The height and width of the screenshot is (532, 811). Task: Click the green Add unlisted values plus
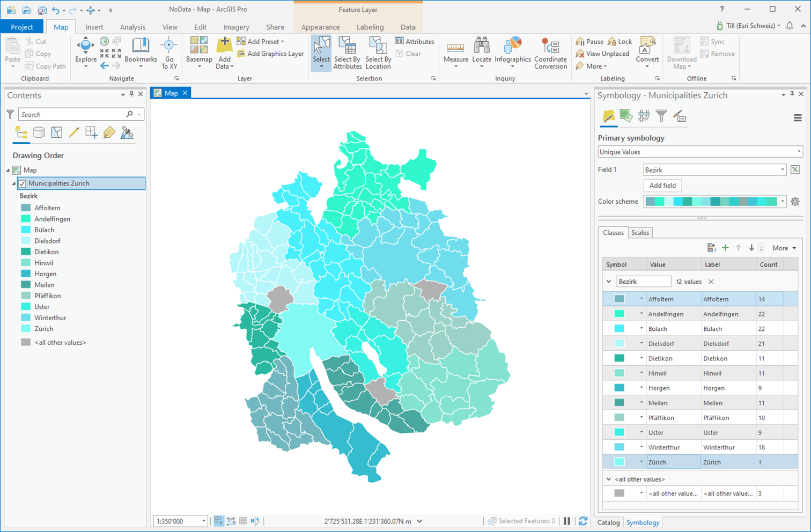tap(725, 248)
